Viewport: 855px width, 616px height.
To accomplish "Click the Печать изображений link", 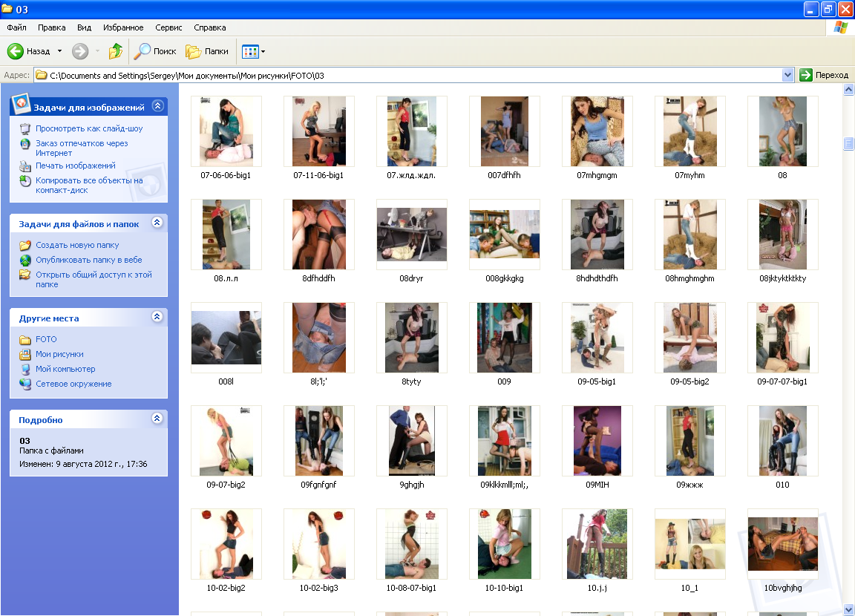I will (76, 166).
